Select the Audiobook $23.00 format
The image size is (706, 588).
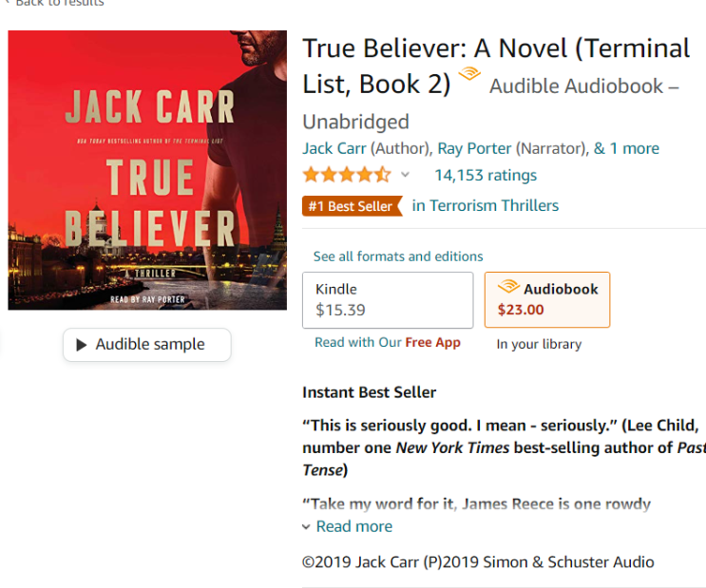(x=547, y=299)
